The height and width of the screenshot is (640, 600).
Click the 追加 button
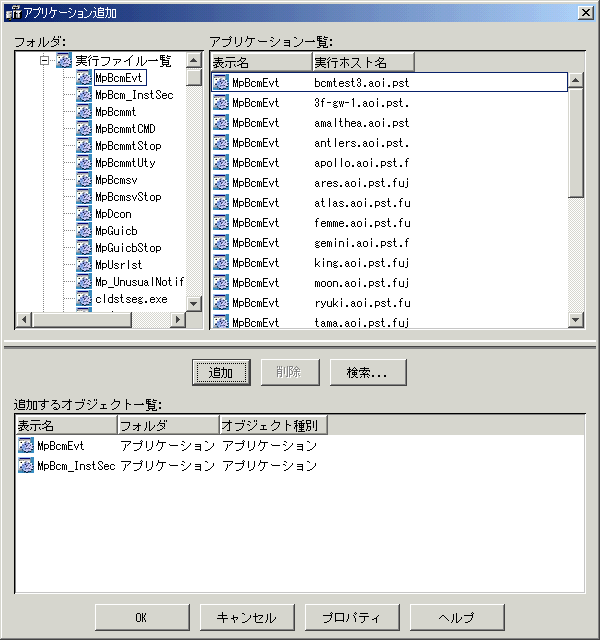tap(221, 372)
